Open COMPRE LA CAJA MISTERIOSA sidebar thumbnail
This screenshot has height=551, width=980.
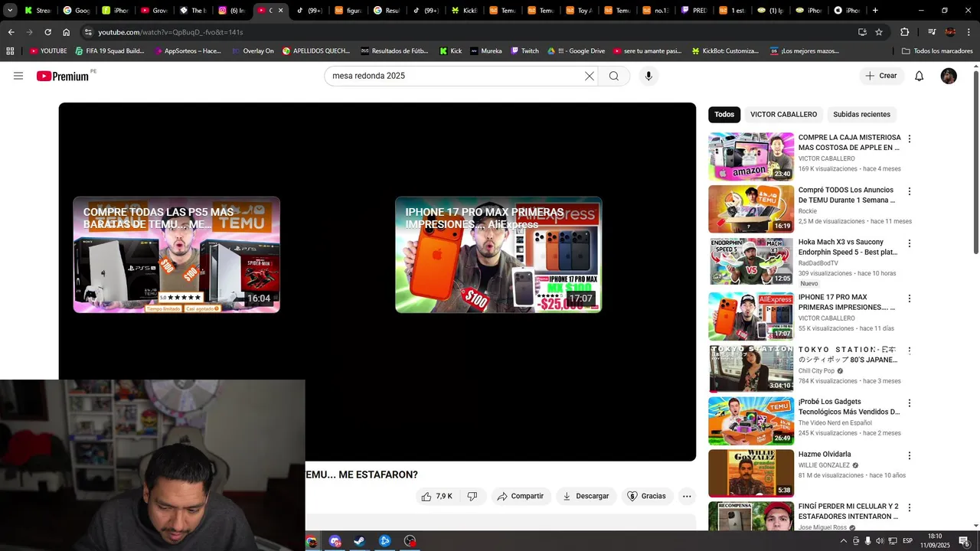coord(751,156)
